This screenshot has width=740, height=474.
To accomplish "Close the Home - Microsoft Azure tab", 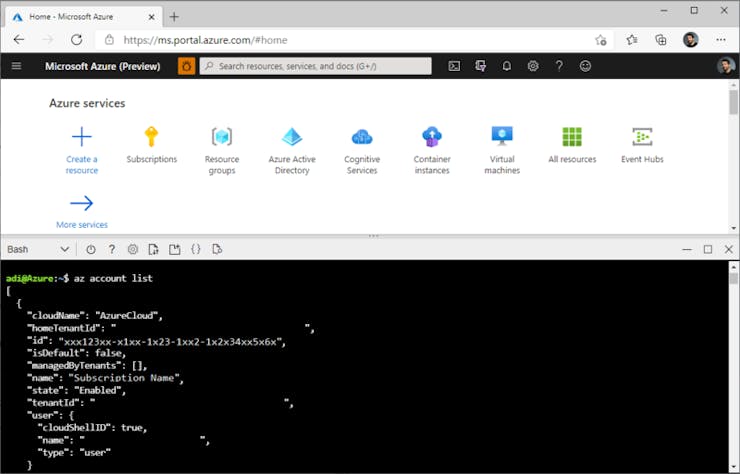I will click(x=151, y=17).
